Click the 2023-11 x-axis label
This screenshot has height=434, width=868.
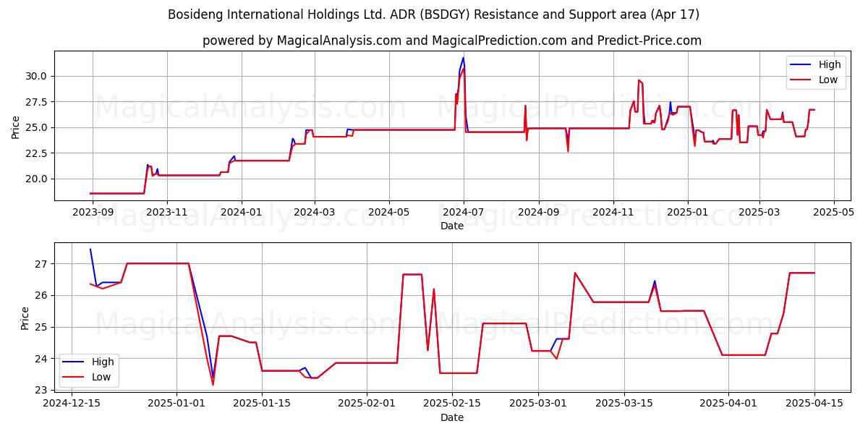coord(167,213)
